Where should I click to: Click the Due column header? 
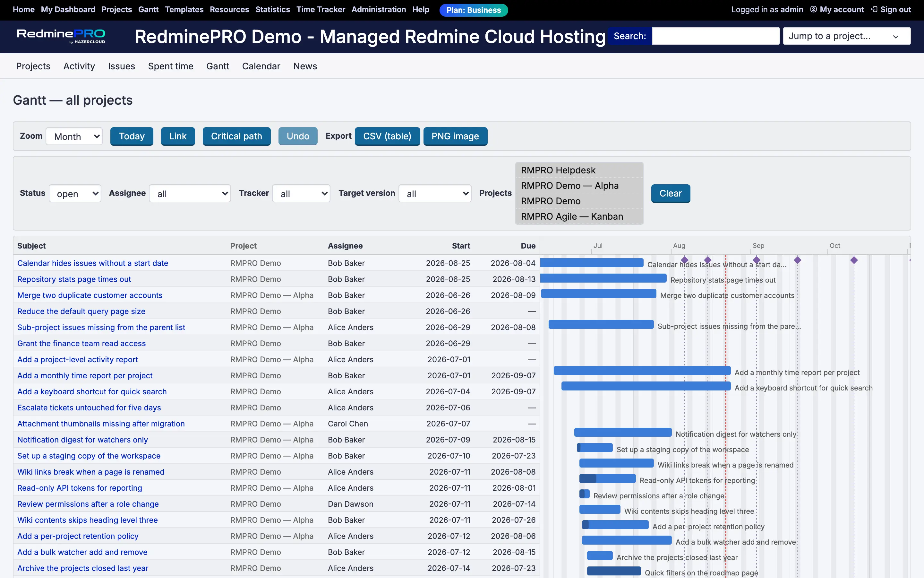coord(528,246)
